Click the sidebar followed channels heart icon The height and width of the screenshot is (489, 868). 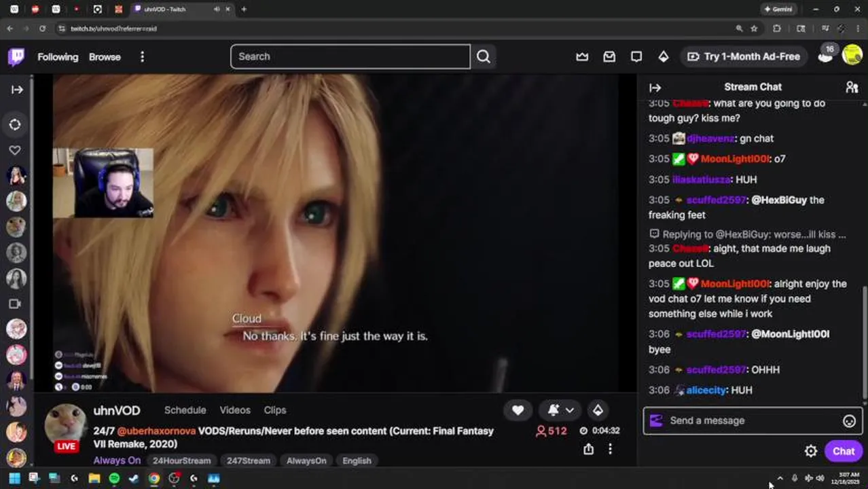pyautogui.click(x=15, y=150)
